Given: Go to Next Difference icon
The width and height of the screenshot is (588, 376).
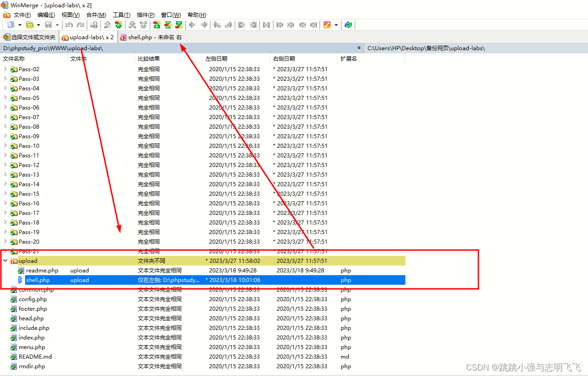Looking at the screenshot, I should tap(107, 25).
